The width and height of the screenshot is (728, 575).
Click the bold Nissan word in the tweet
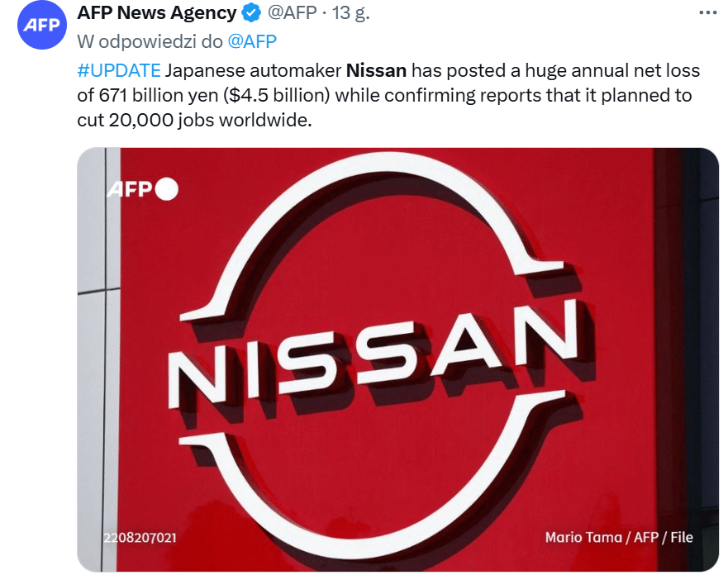(376, 69)
